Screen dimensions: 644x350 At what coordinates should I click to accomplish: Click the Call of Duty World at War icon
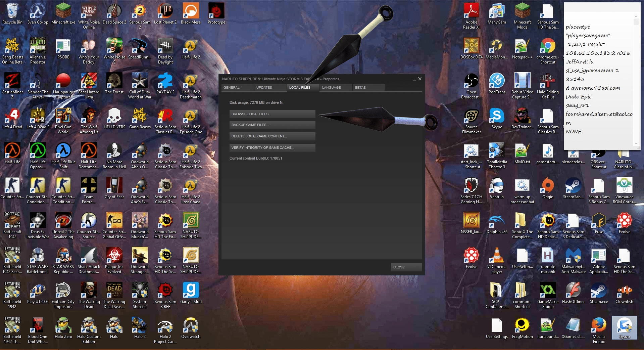point(140,86)
